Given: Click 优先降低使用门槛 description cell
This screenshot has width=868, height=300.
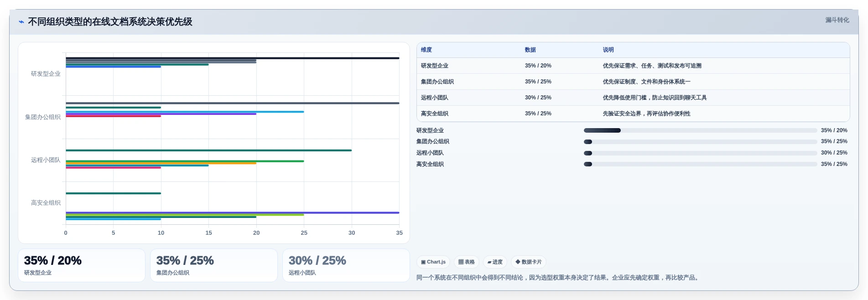Looking at the screenshot, I should [x=655, y=98].
